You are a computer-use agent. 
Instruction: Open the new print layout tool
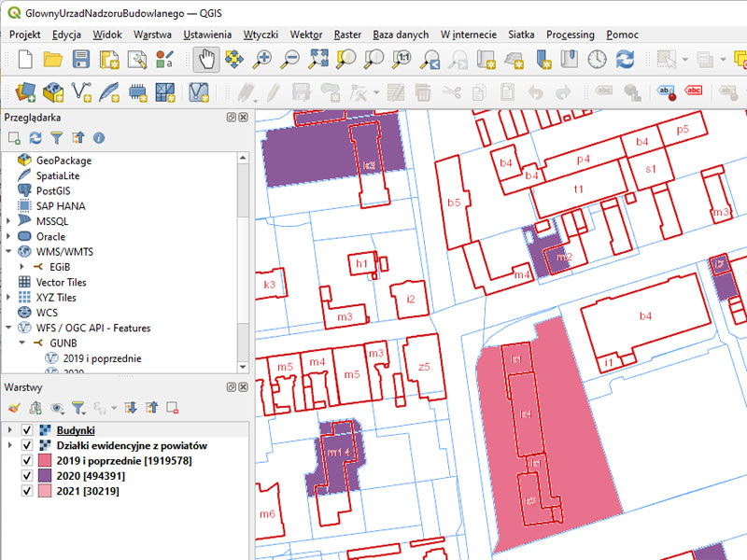(x=109, y=60)
